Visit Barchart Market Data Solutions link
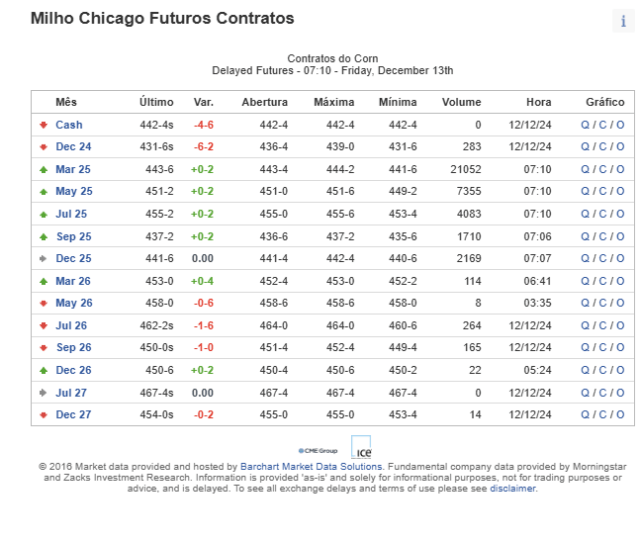This screenshot has width=640, height=541. (x=311, y=467)
